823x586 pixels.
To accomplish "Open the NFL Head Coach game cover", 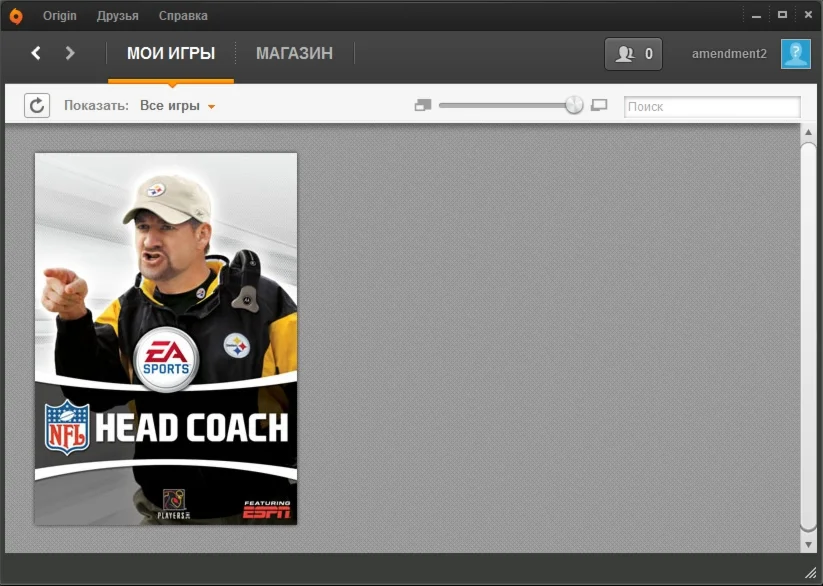I will pyautogui.click(x=166, y=339).
